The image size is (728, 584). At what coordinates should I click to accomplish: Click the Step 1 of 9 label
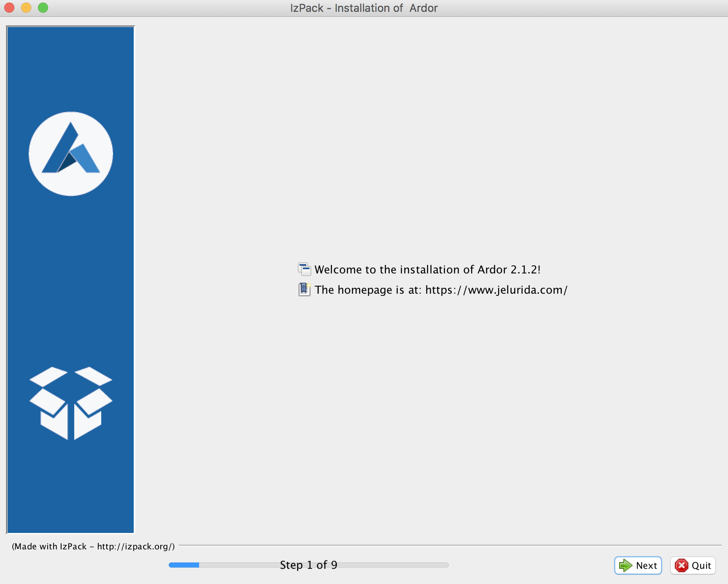click(308, 565)
